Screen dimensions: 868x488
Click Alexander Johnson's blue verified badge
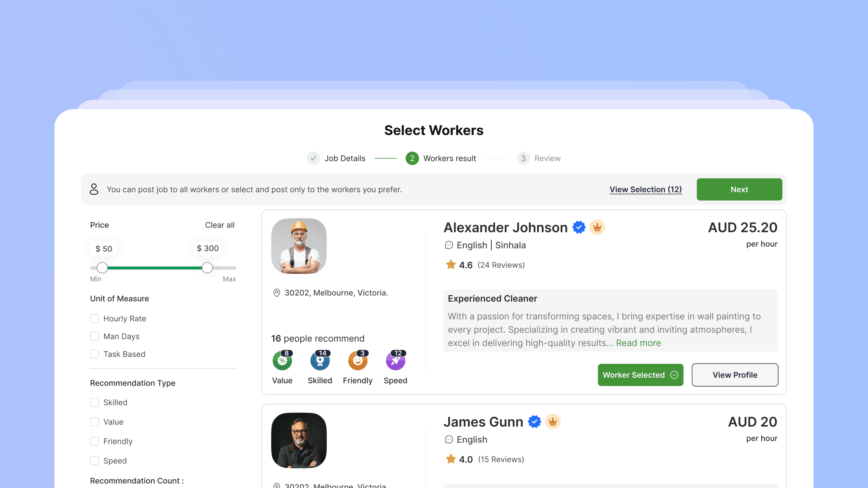(x=579, y=227)
